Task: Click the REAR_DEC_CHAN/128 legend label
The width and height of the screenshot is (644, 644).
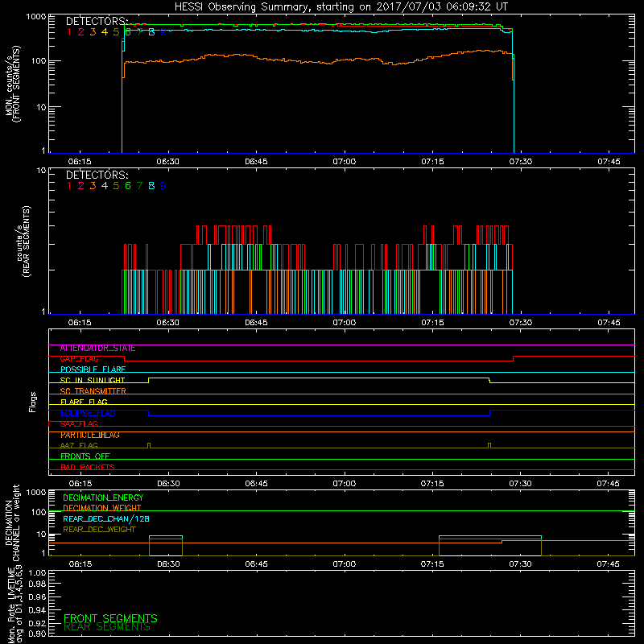Action: point(106,519)
